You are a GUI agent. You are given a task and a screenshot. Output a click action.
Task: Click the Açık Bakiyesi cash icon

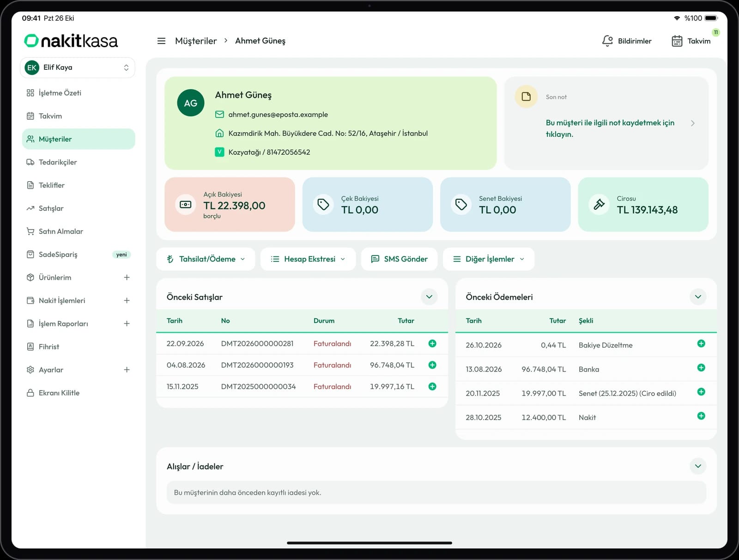pyautogui.click(x=185, y=204)
